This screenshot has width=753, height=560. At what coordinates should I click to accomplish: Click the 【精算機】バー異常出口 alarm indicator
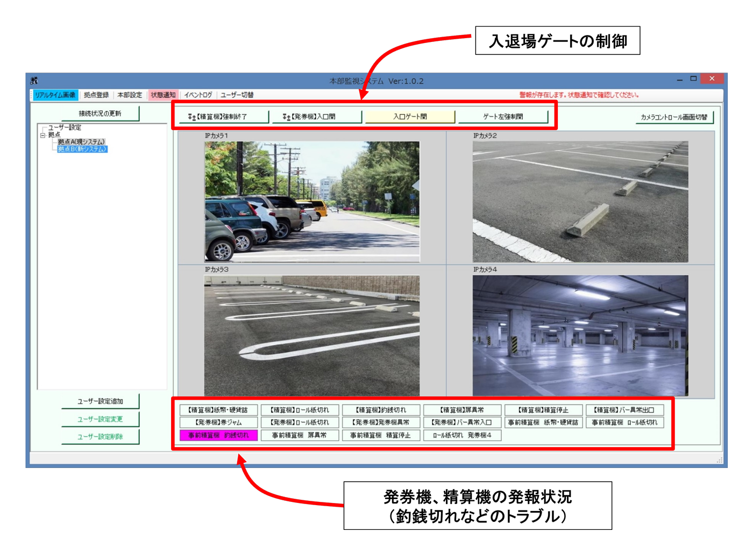624,410
